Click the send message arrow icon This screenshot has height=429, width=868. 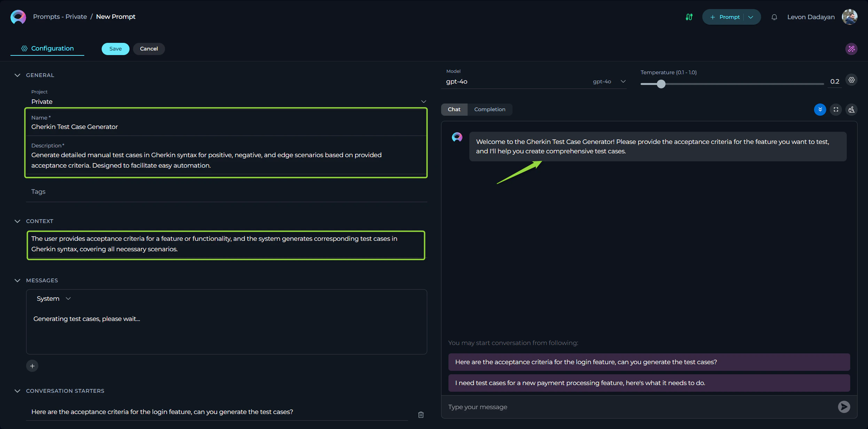(844, 407)
